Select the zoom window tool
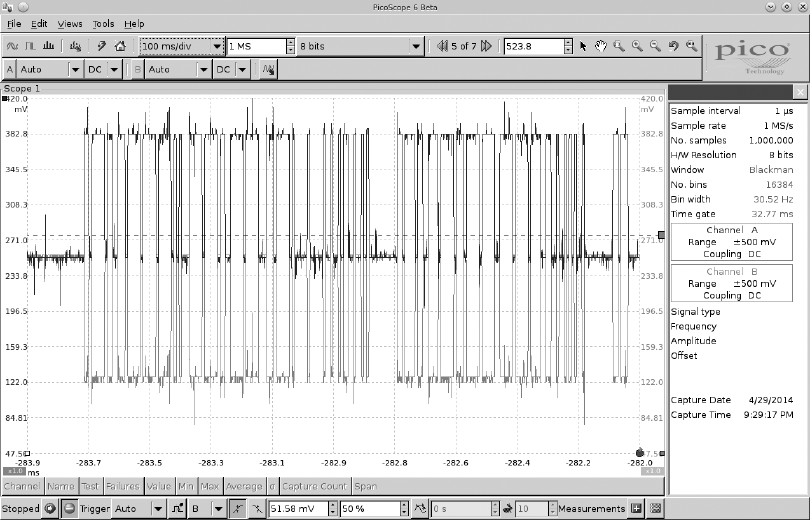The height and width of the screenshot is (520, 810). [x=619, y=46]
